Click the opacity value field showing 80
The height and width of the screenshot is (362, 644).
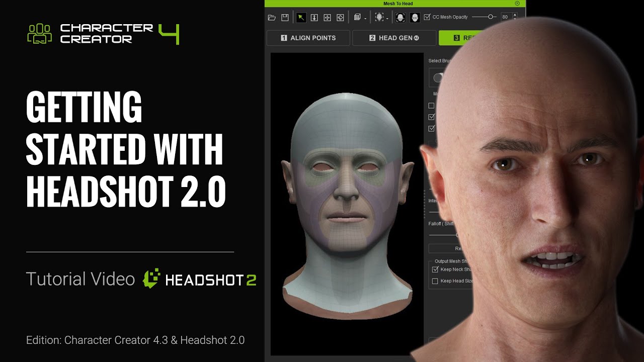506,17
